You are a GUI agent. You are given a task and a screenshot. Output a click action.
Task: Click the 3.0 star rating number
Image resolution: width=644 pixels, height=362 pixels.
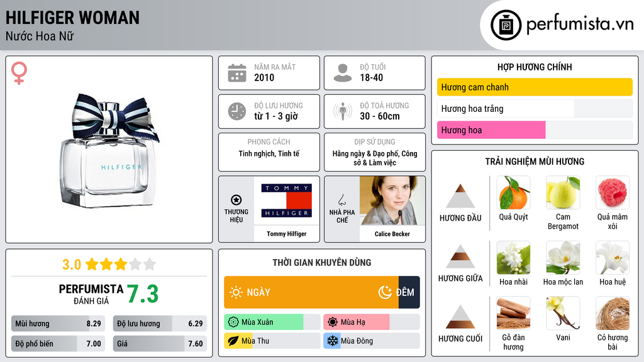[72, 265]
